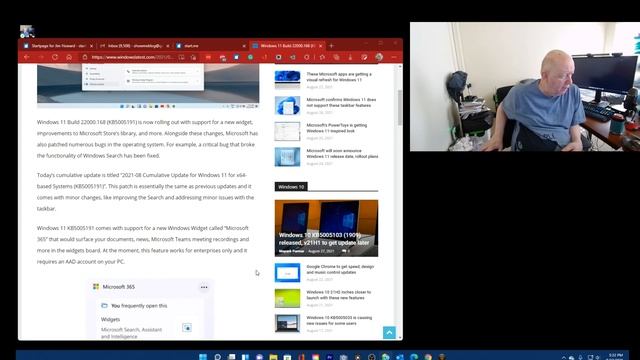Click the page vertical scrollbar thumb
The width and height of the screenshot is (640, 360).
(x=400, y=108)
